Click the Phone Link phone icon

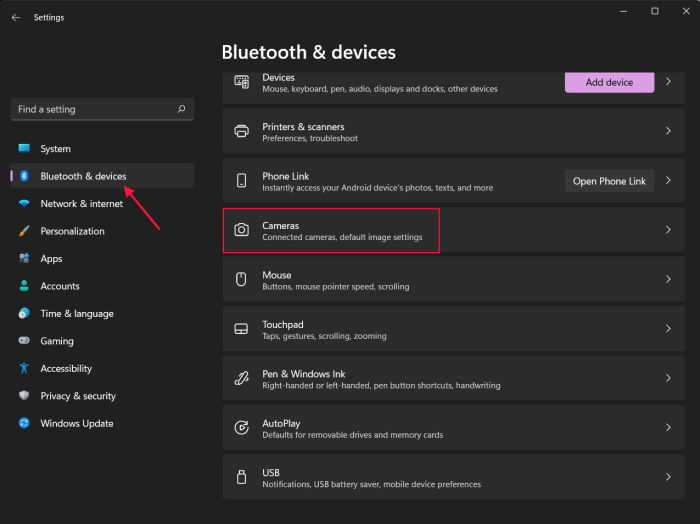(x=242, y=180)
